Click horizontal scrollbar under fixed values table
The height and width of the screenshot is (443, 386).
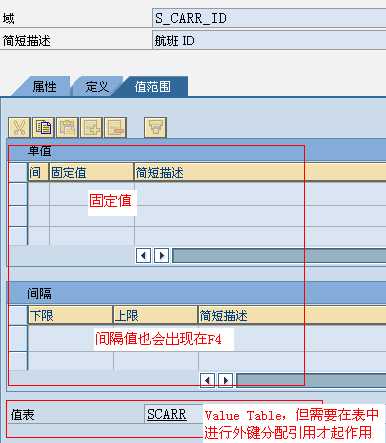click(279, 256)
